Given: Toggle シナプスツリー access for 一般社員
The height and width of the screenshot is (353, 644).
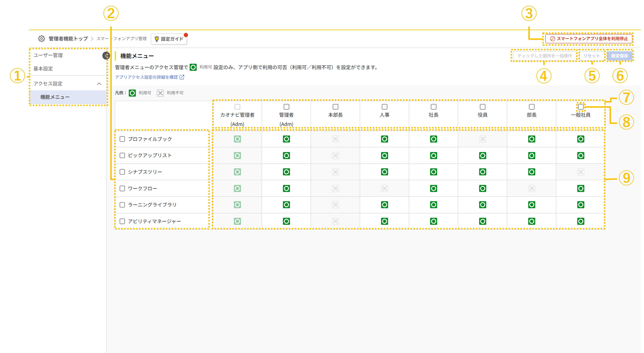Looking at the screenshot, I should [581, 172].
